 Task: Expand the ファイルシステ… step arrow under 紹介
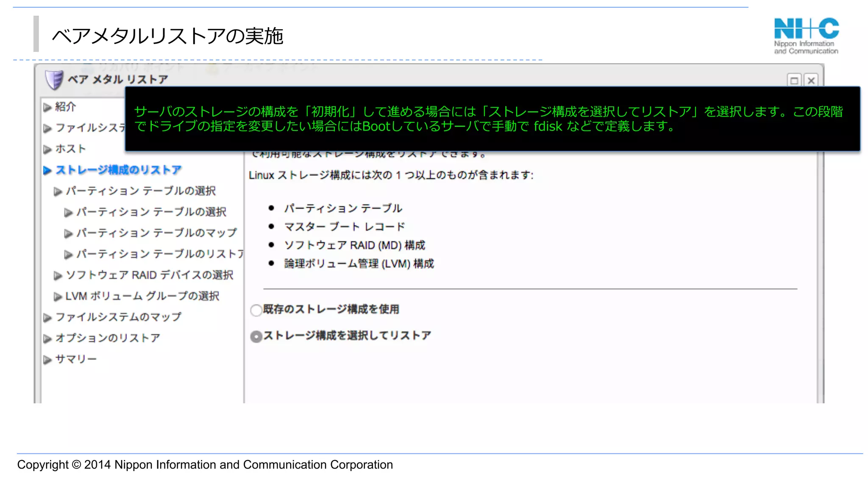pyautogui.click(x=47, y=128)
